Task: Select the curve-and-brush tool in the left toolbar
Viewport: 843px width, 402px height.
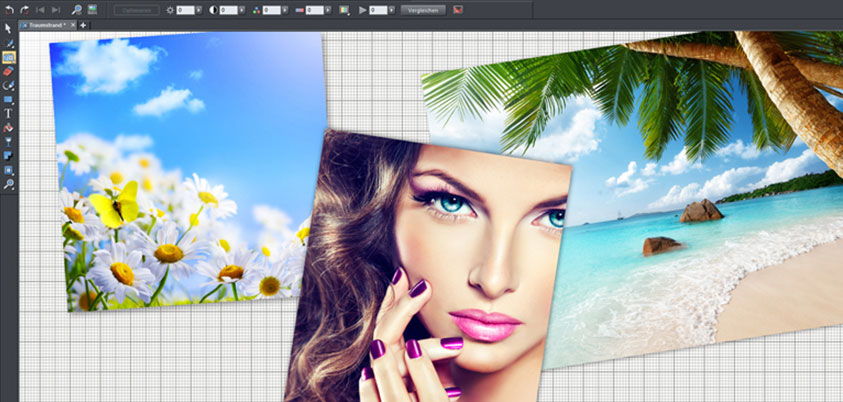Action: point(9,85)
